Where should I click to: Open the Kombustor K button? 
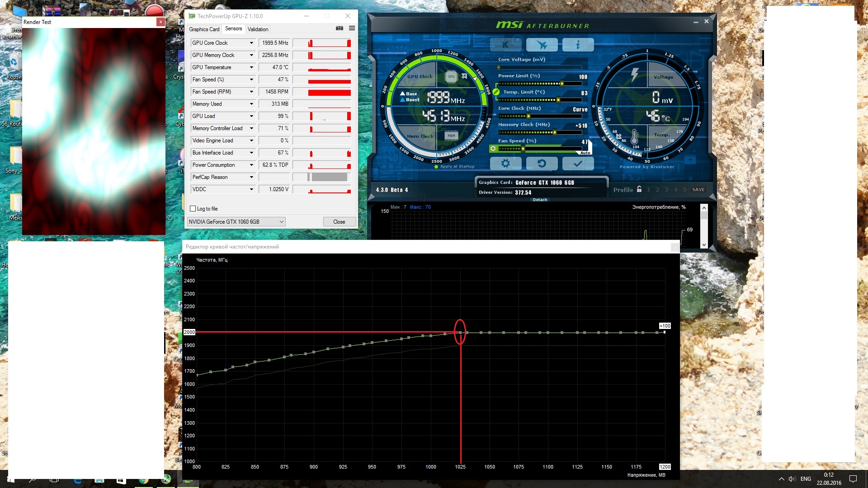tap(506, 44)
